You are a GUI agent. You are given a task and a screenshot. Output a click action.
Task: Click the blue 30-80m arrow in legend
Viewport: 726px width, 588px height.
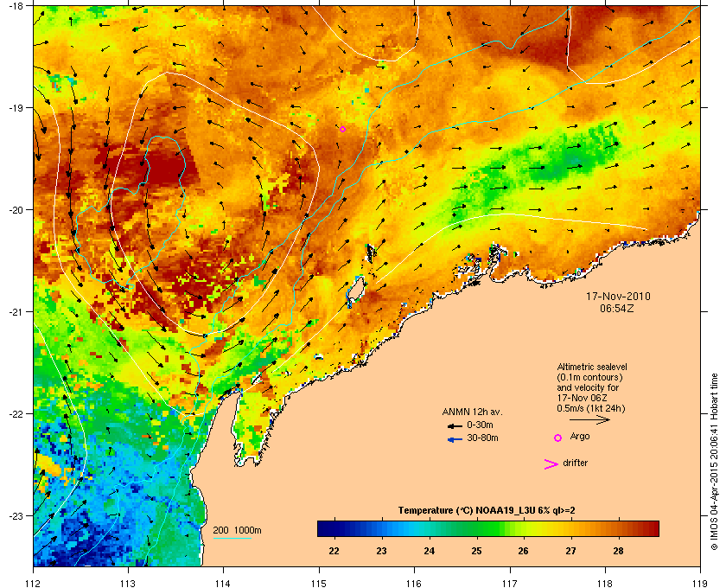pos(455,439)
